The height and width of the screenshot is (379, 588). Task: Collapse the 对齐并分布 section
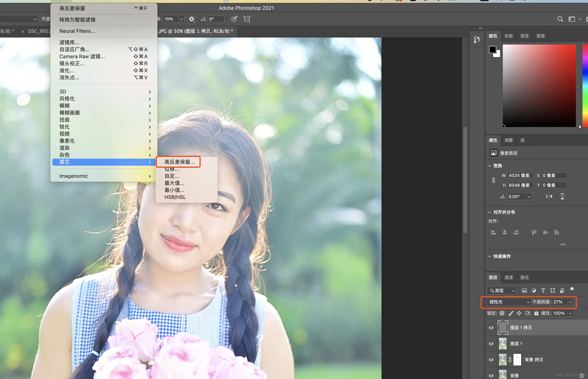tap(489, 212)
